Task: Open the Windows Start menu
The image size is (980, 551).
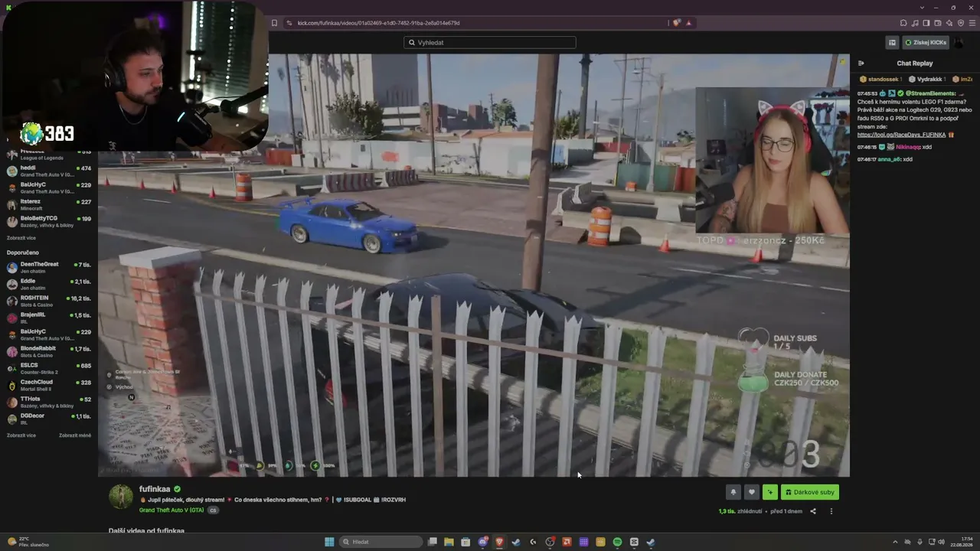Action: point(329,542)
